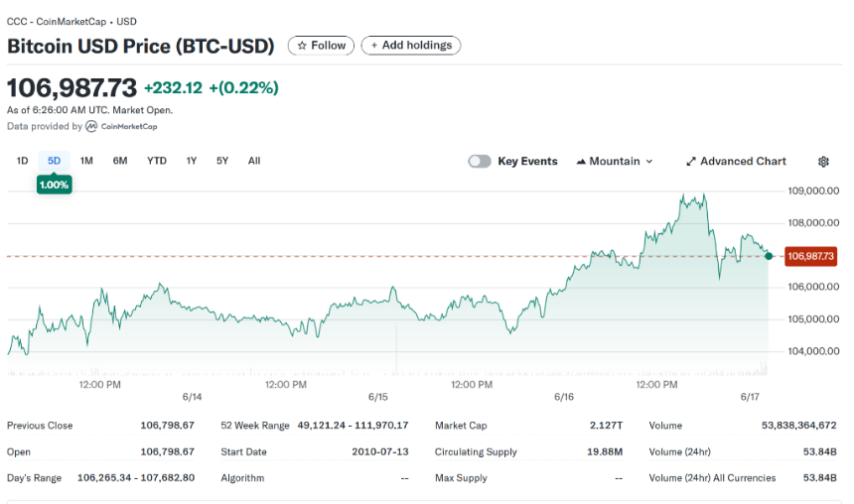This screenshot has width=854, height=504.
Task: Click the Mountain chart type icon
Action: [x=581, y=162]
